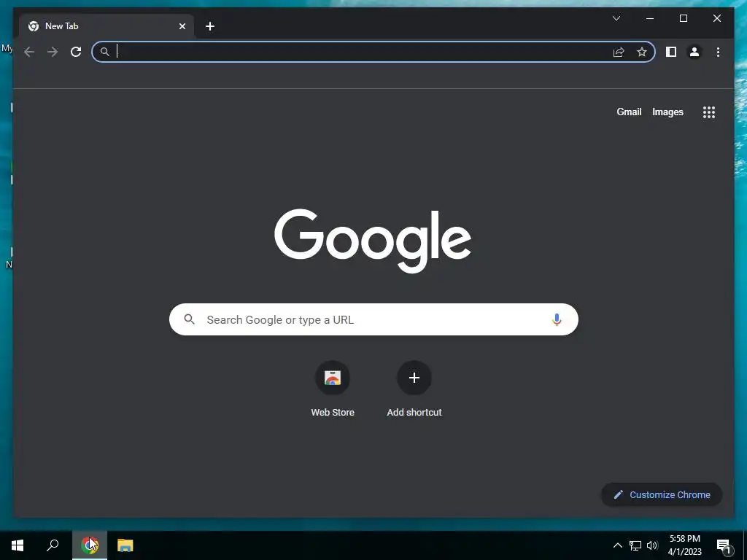
Task: Expand the tab search dropdown arrow
Action: 616,18
